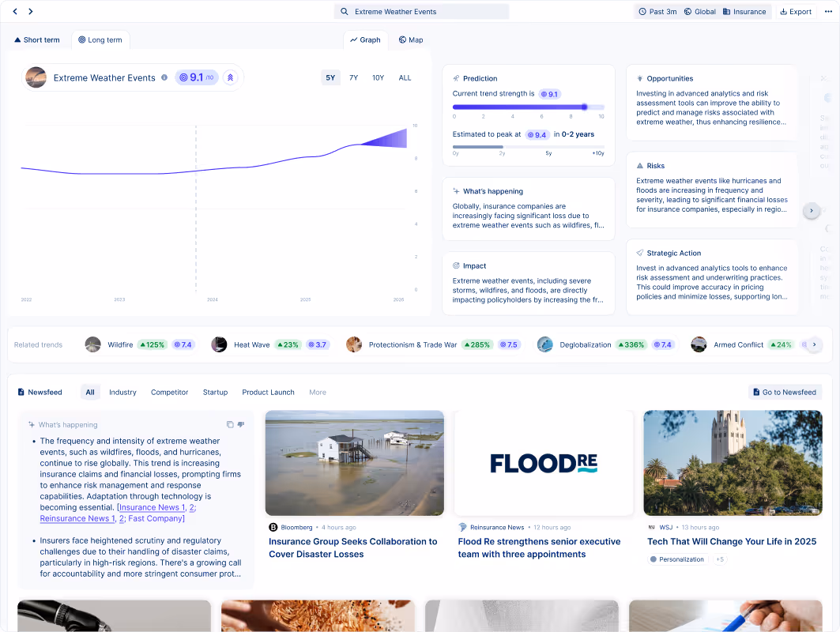Screen dimensions: 840x632
Task: Click the trend strength slider marker
Action: tap(584, 107)
